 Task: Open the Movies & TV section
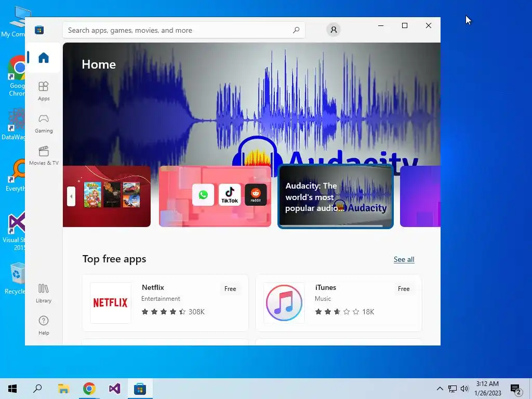44,155
